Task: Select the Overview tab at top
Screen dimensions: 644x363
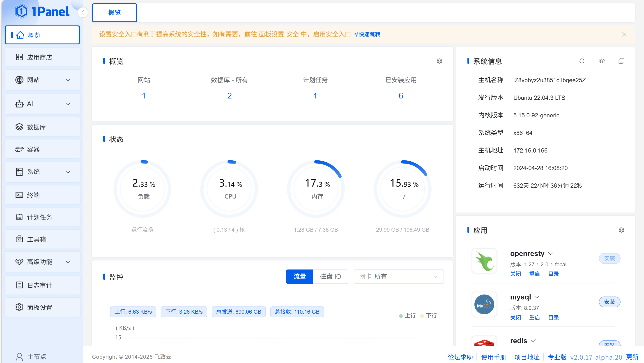Action: (x=114, y=13)
